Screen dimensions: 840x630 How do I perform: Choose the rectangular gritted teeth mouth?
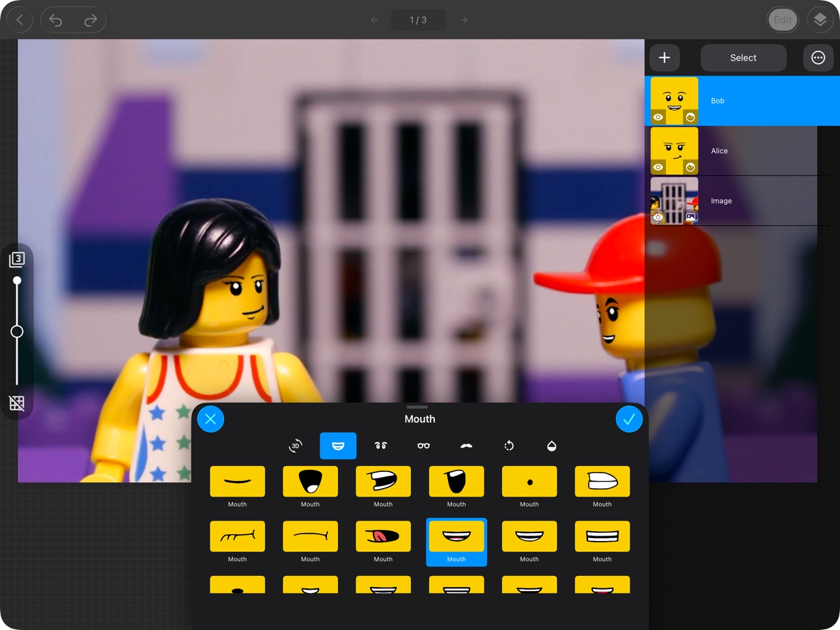click(602, 536)
